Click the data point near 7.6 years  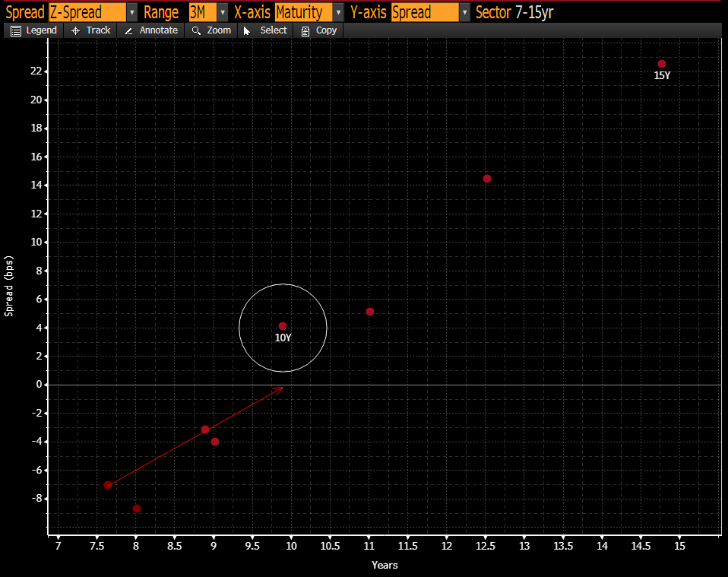[108, 485]
